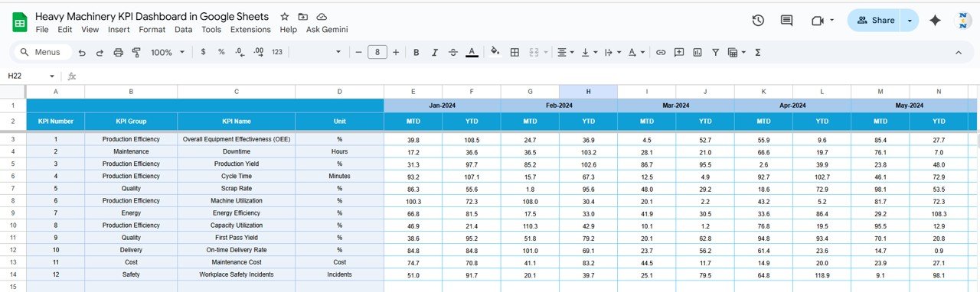This screenshot has height=292, width=980.
Task: Decrease font size with minus button
Action: click(358, 52)
